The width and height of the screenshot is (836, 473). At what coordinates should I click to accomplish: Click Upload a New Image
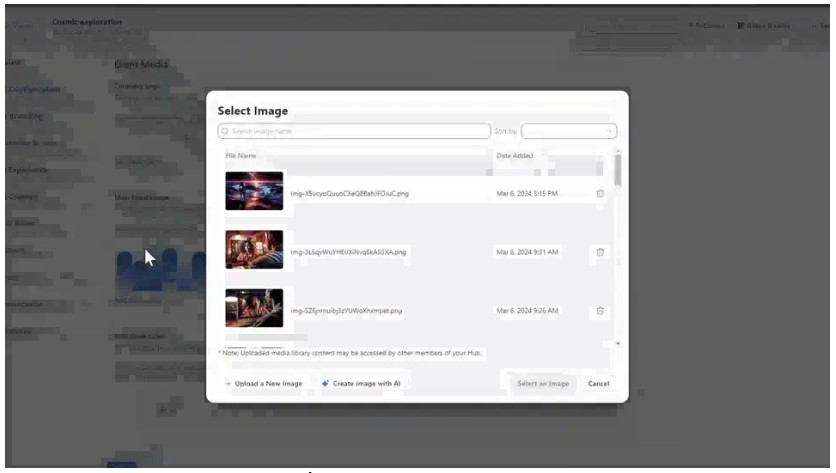(x=264, y=383)
